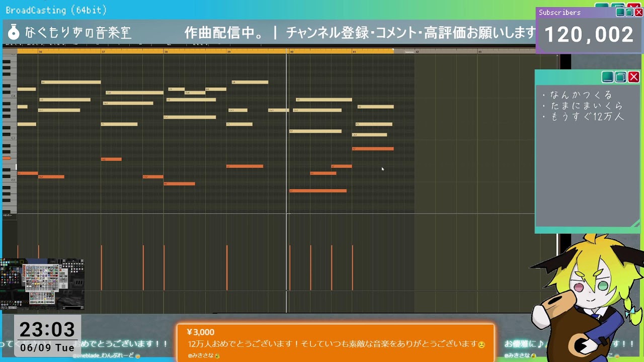Screen dimensions: 644x362
Task: Maximize the Subscribers counter window
Action: click(x=629, y=13)
